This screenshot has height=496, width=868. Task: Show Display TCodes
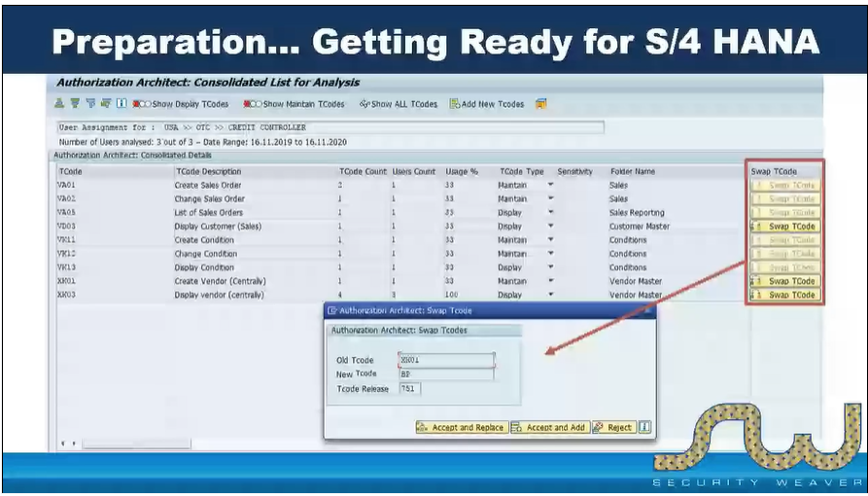pyautogui.click(x=190, y=104)
